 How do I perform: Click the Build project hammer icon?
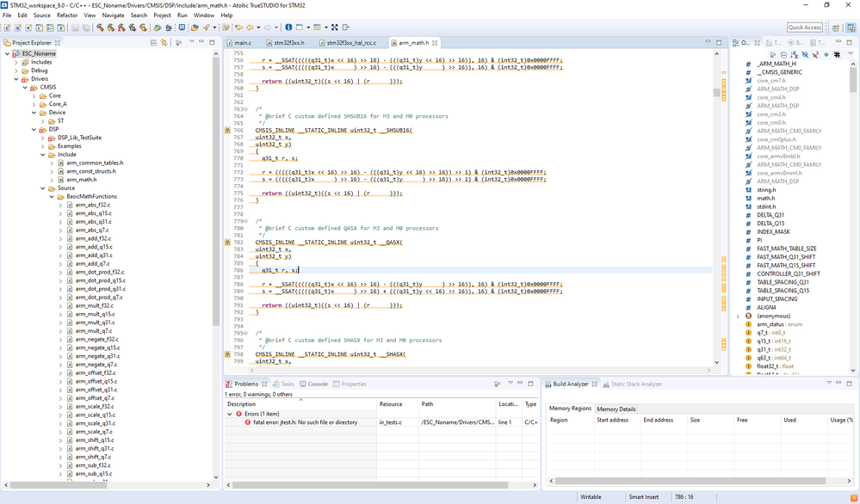pyautogui.click(x=100, y=28)
